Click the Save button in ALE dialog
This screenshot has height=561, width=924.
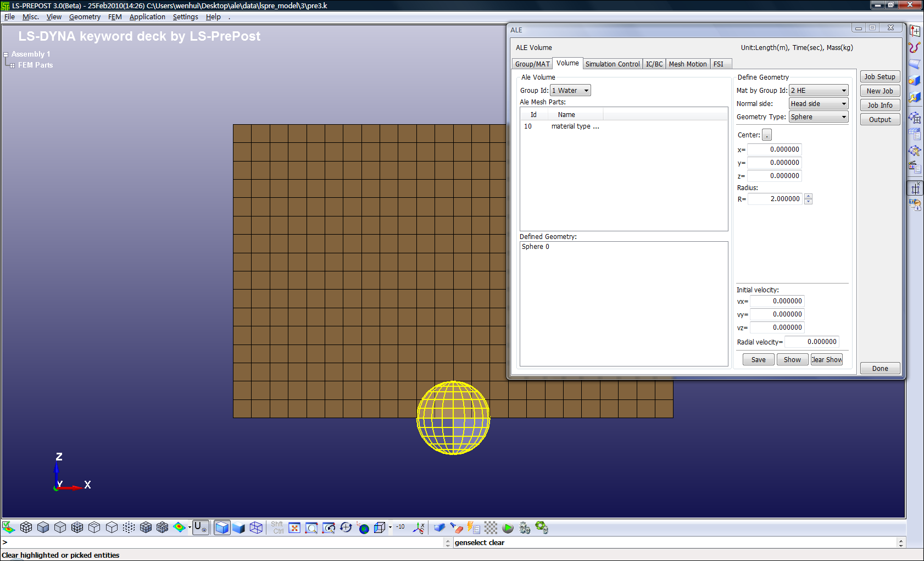coord(758,360)
